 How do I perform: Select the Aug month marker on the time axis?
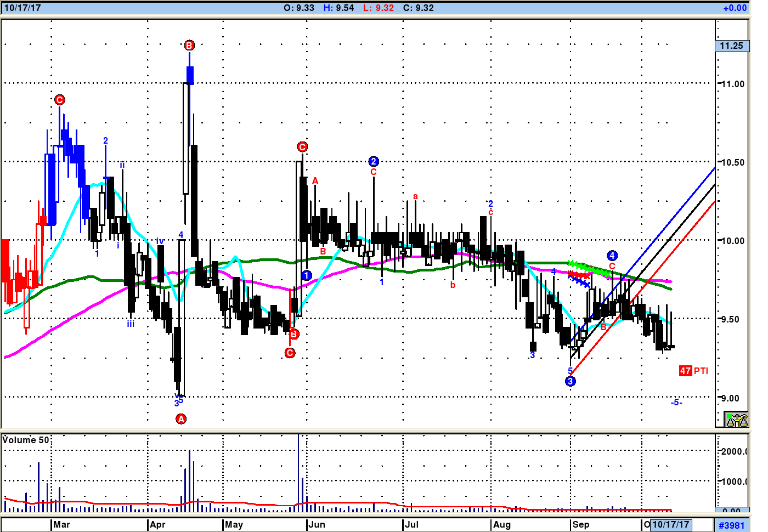tap(501, 524)
